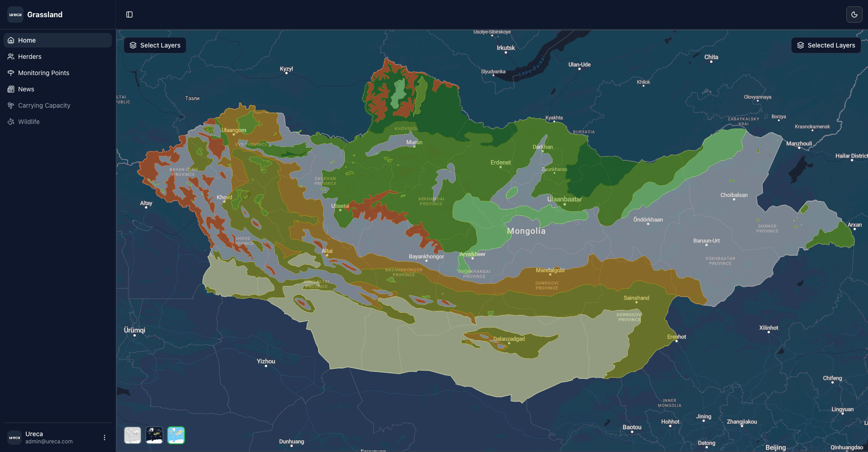Click the Dalanzadgad map label
The height and width of the screenshot is (452, 868).
coord(509,339)
